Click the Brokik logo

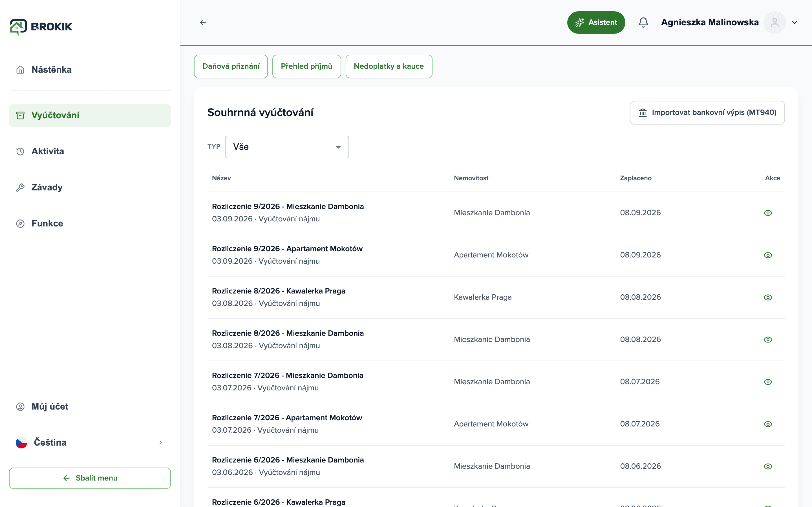(x=41, y=27)
